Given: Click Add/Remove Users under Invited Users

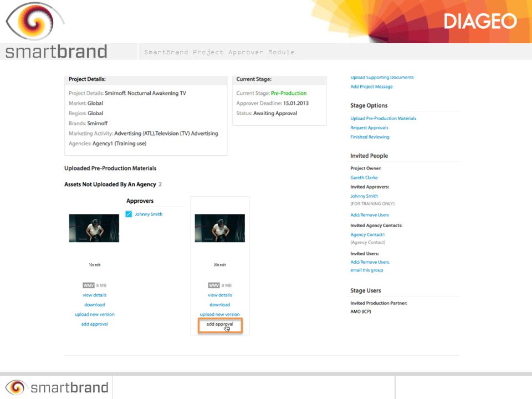Looking at the screenshot, I should pyautogui.click(x=370, y=262).
